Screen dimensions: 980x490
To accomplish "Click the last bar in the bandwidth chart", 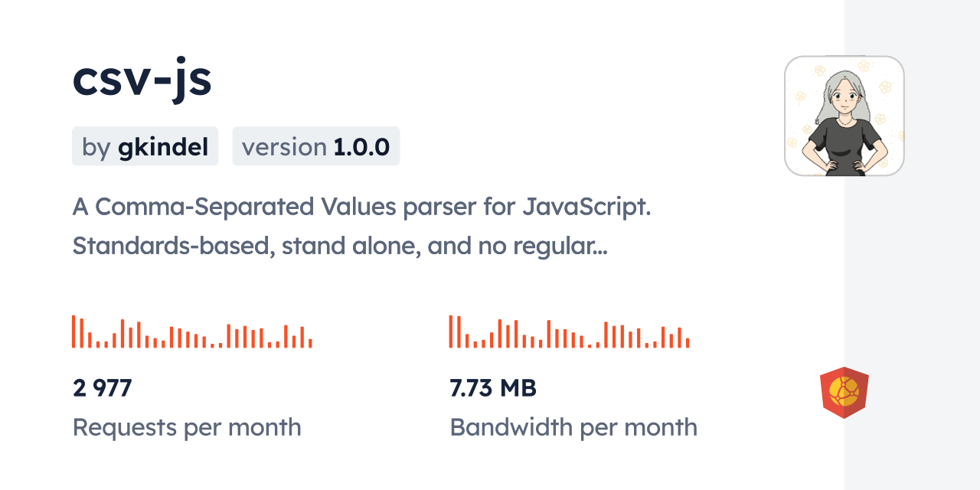I will point(688,343).
